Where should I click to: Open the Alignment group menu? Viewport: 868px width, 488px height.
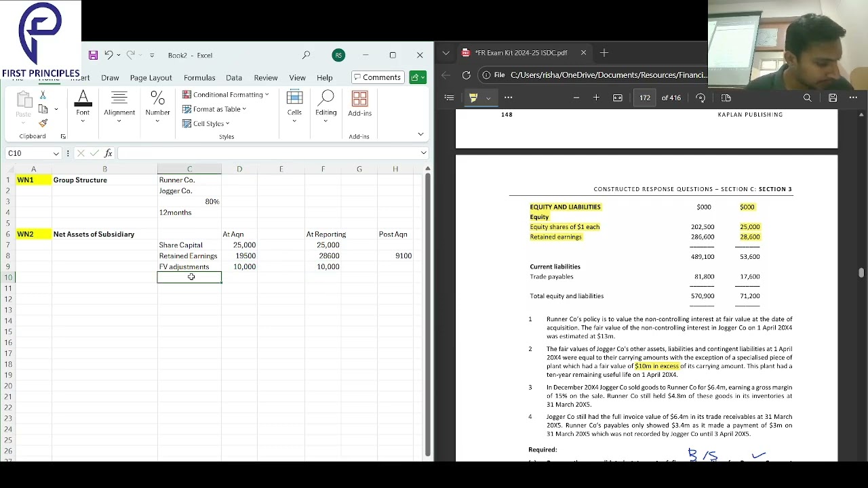(x=119, y=107)
